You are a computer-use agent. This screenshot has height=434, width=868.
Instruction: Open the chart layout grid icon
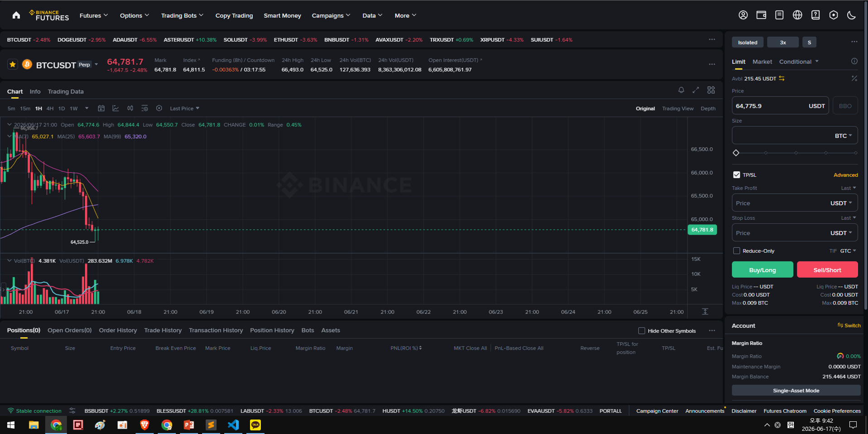(x=711, y=90)
